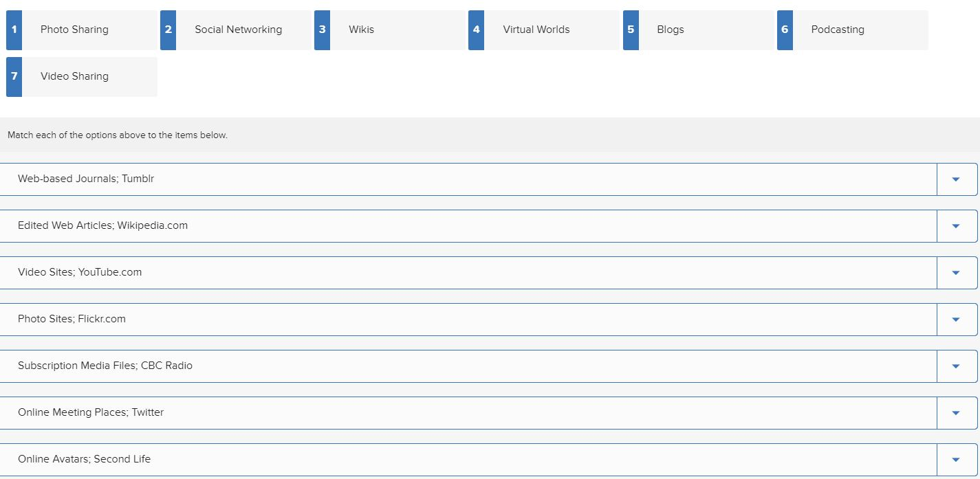Open the dropdown beside Online Avatars; Second Life
Screen dimensions: 980x479
pos(957,458)
